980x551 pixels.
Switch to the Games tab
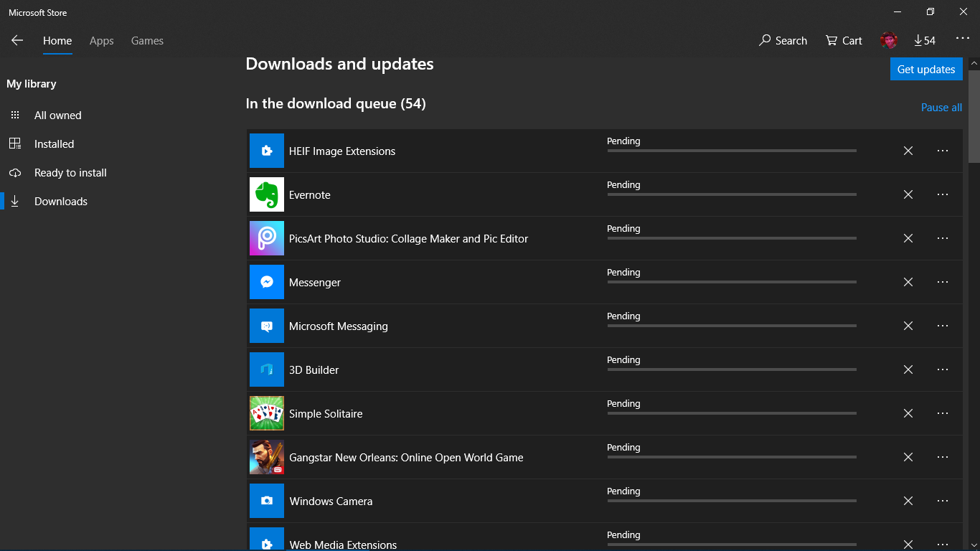[147, 41]
